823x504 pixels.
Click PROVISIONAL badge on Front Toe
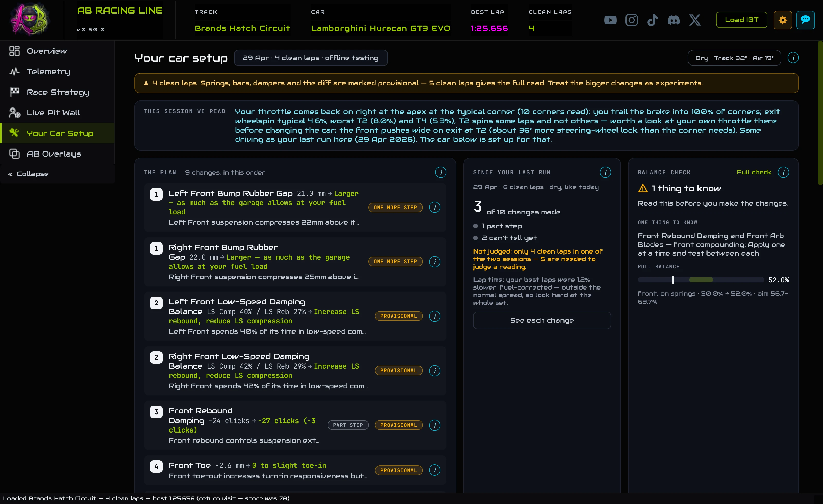[398, 470]
